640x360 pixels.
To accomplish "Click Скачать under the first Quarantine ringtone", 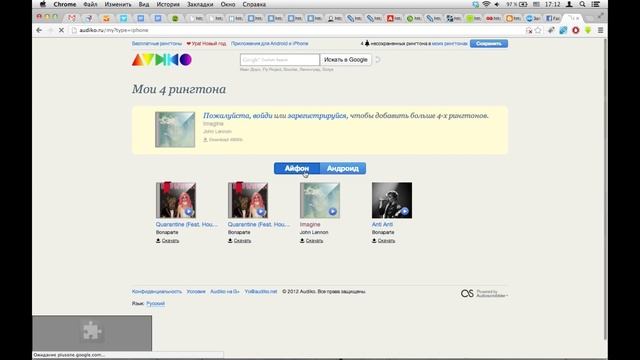I will 170,241.
